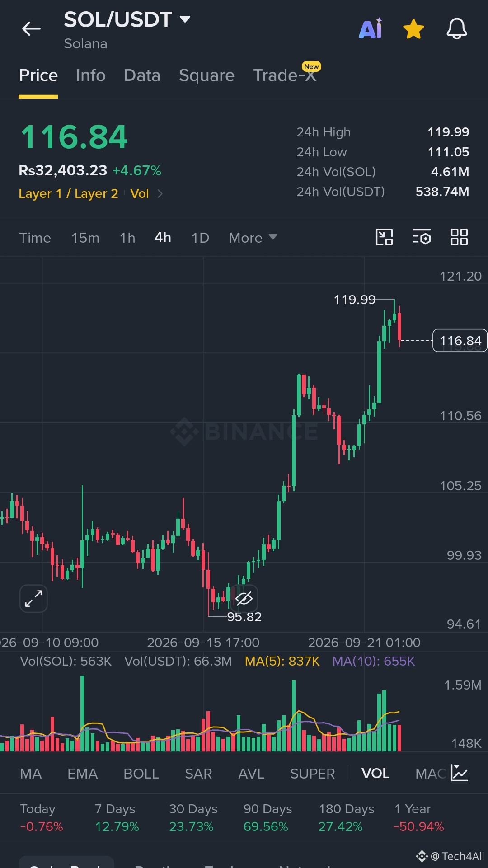Image resolution: width=488 pixels, height=868 pixels.
Task: Switch to the Info tab
Action: click(91, 75)
